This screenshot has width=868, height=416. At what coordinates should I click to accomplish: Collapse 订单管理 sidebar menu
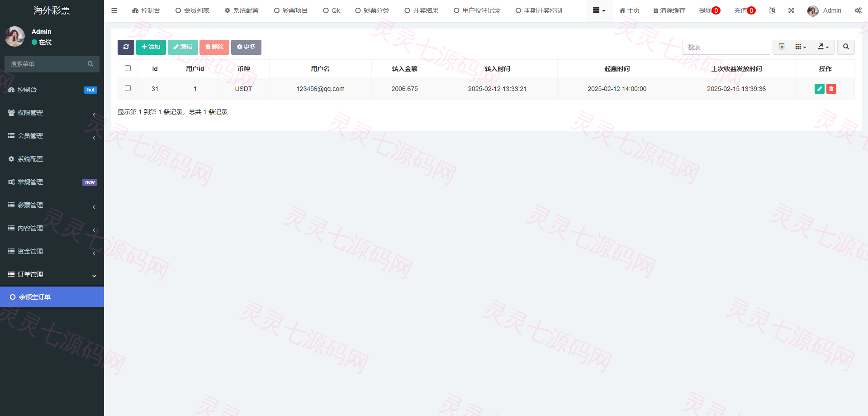click(52, 274)
